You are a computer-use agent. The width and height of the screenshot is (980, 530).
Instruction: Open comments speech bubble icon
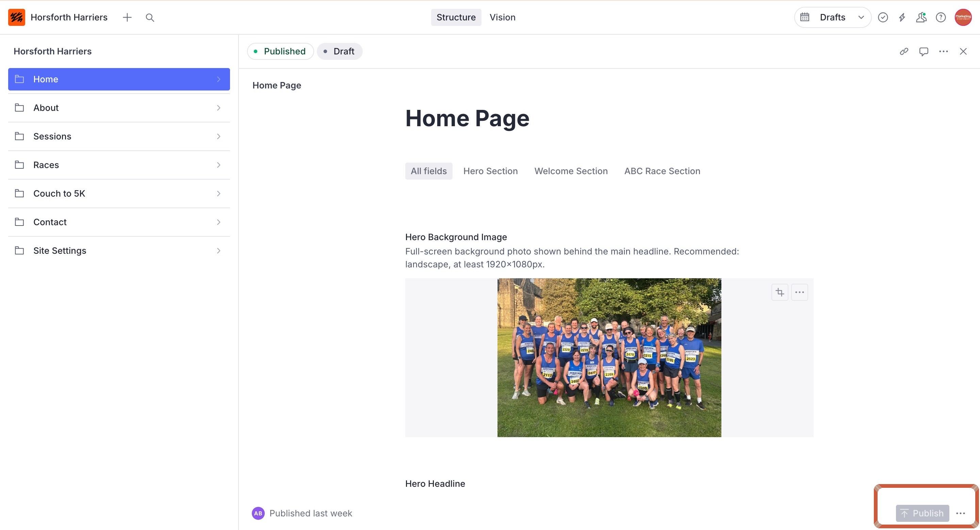[x=924, y=51]
